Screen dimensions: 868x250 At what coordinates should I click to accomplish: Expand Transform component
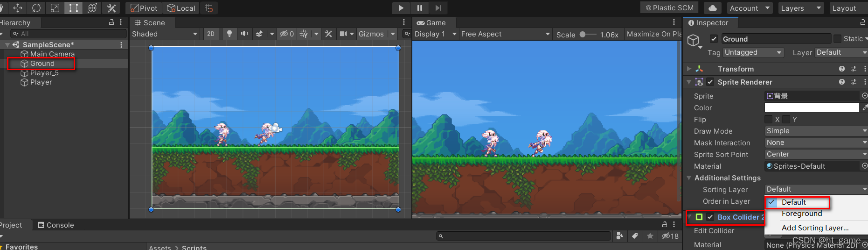(x=689, y=69)
